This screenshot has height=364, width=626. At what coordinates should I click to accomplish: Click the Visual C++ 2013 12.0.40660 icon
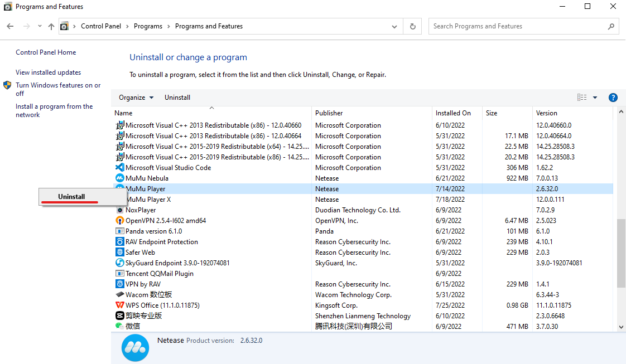pos(119,125)
